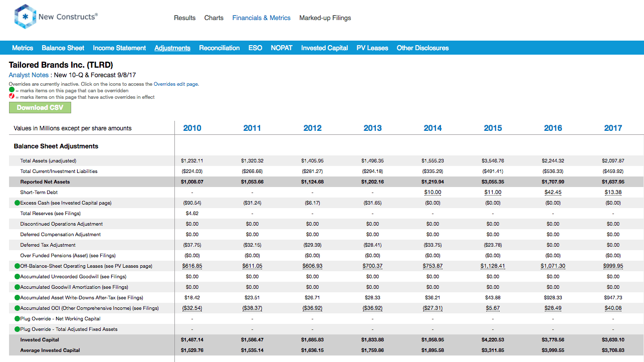Open the Analyst Notes link
Screen dimensions: 644x362
tap(29, 75)
